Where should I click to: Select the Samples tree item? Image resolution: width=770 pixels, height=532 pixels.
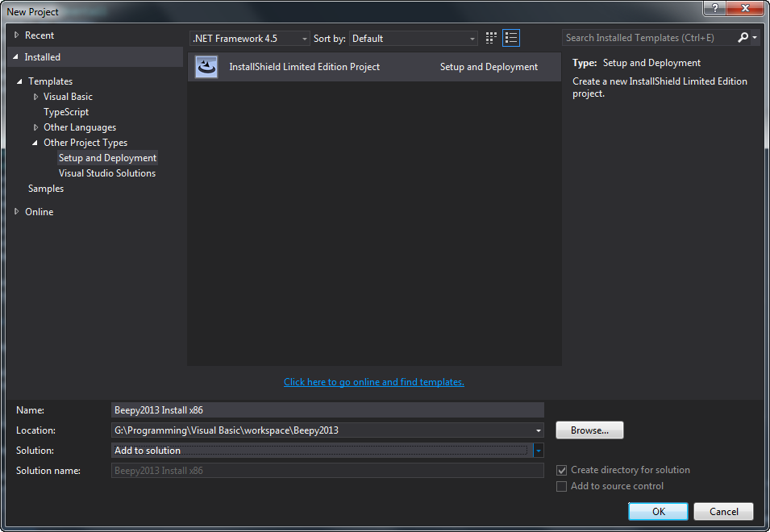tap(46, 189)
